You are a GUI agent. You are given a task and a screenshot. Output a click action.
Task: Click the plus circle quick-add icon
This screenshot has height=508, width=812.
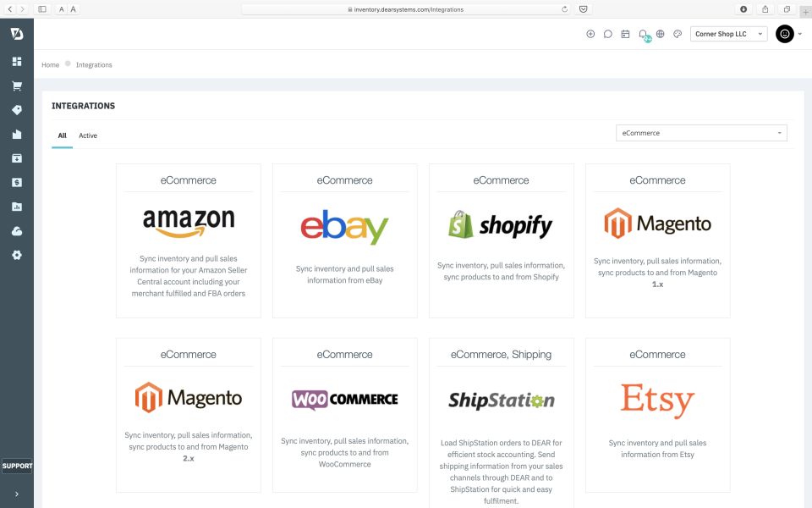coord(590,34)
